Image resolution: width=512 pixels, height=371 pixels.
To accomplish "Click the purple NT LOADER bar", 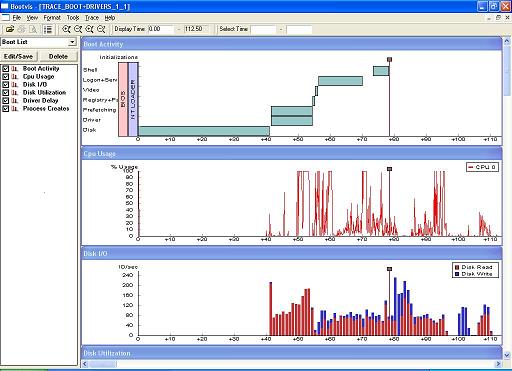I will click(133, 99).
